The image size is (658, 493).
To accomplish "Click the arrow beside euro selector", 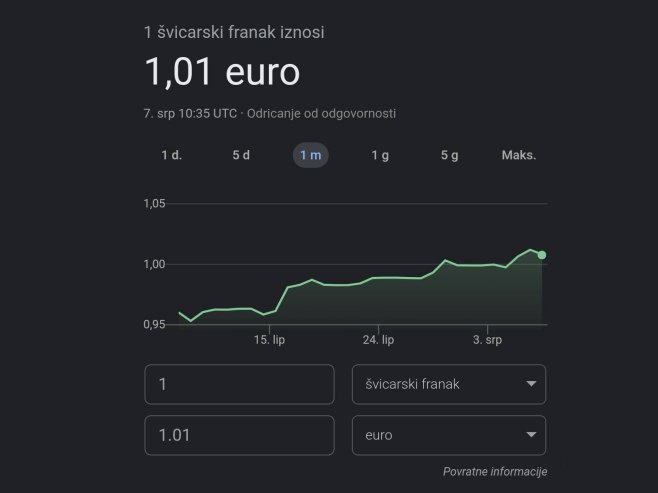I will [x=531, y=435].
